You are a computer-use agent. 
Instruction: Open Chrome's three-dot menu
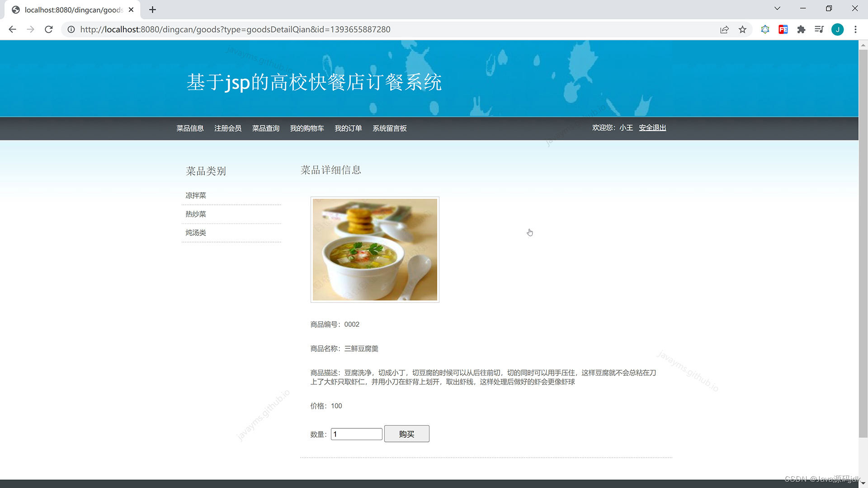click(x=855, y=29)
